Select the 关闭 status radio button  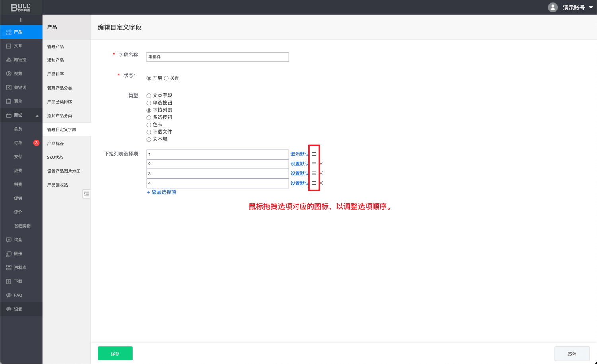tap(166, 78)
